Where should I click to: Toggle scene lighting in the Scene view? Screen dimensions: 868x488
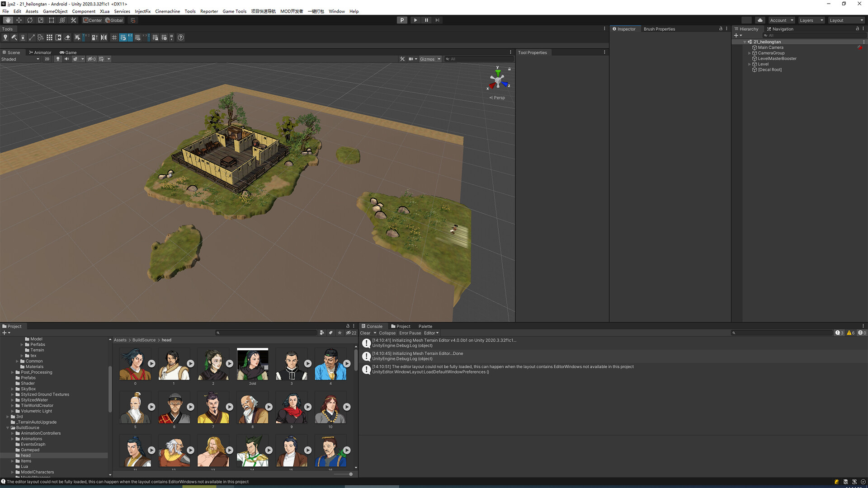[58, 59]
